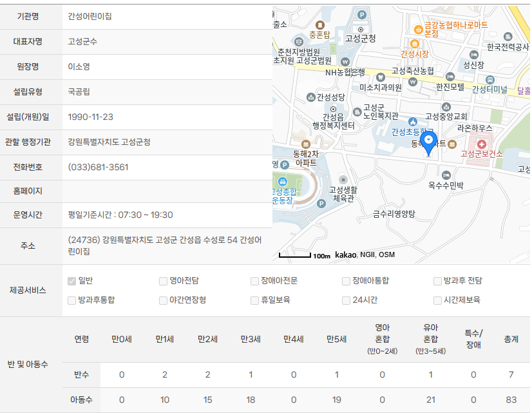Click the 간성시장 market icon
The image size is (532, 413).
(x=414, y=44)
